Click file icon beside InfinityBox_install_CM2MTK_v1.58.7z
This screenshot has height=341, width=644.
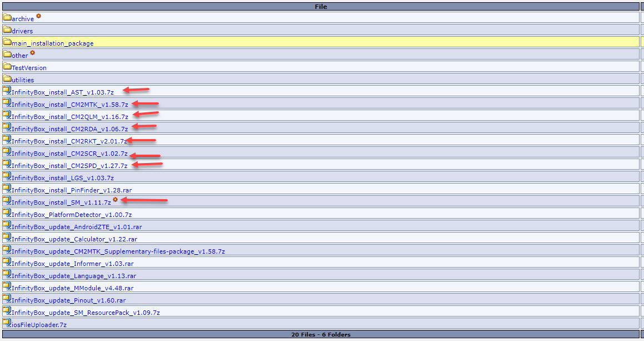(7, 103)
